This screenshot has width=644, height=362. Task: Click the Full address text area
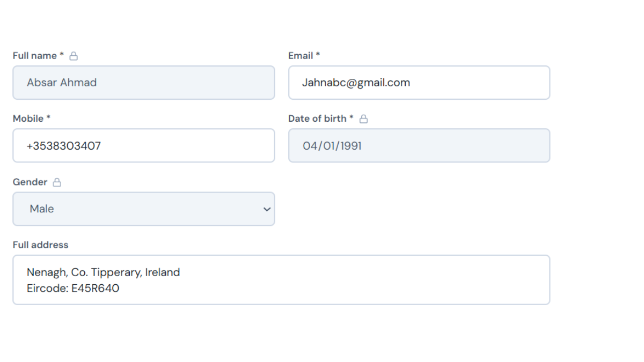click(281, 280)
